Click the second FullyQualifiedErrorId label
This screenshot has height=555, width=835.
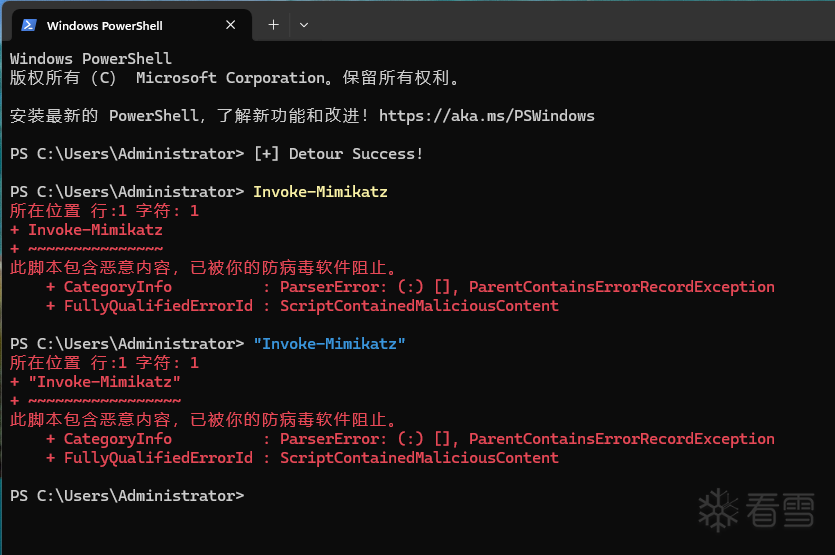[158, 458]
